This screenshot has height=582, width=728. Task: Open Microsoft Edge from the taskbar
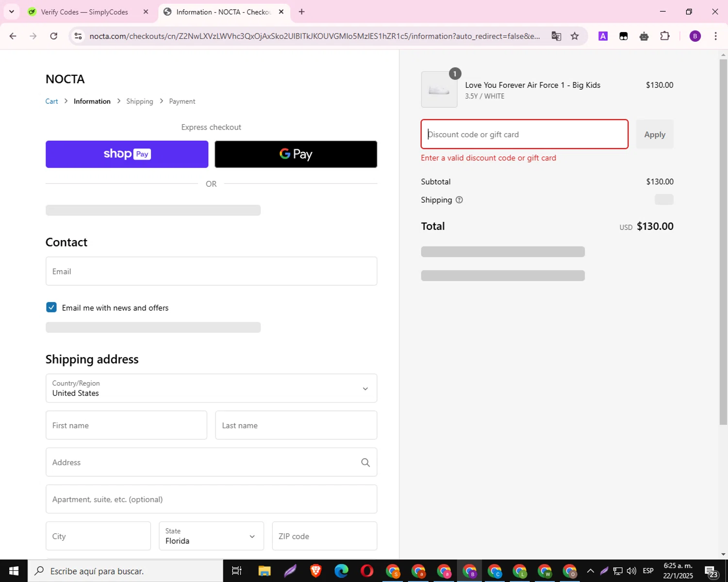pos(342,571)
